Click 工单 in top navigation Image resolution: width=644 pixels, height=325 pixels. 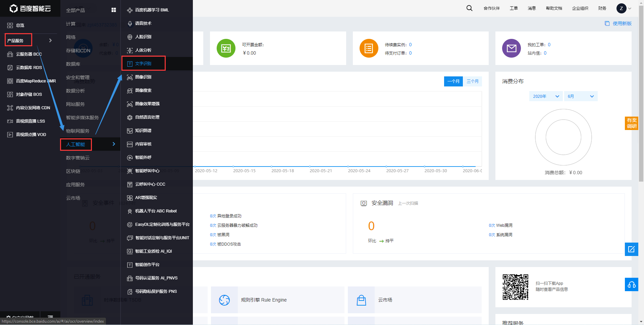(514, 8)
